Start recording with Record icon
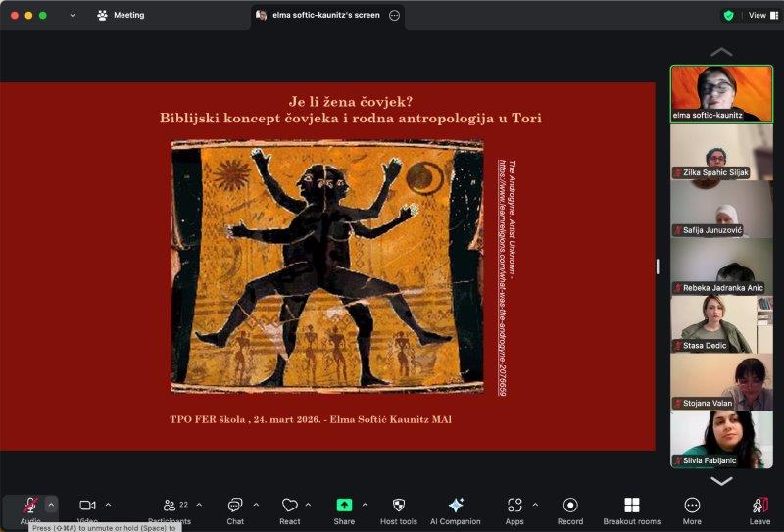This screenshot has height=532, width=784. (x=570, y=506)
